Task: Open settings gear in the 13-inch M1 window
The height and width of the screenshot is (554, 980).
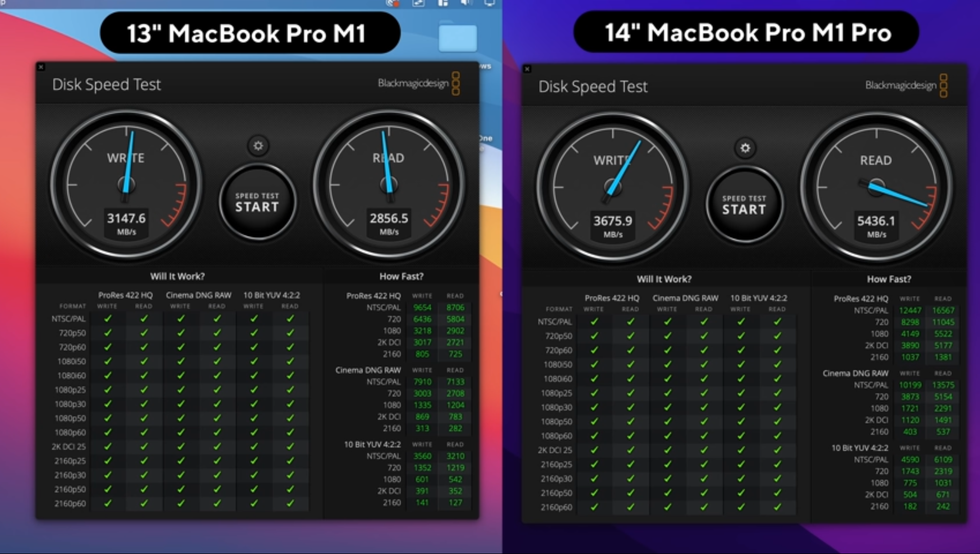Action: [258, 146]
